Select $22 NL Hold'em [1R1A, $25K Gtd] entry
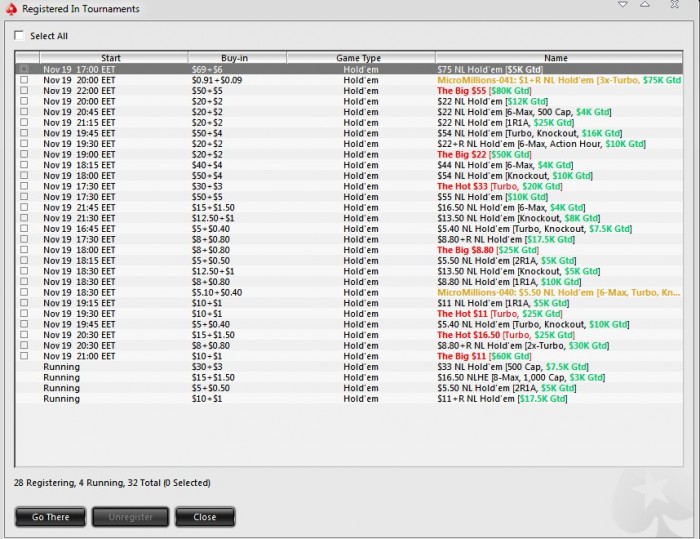Image resolution: width=700 pixels, height=539 pixels. pyautogui.click(x=506, y=123)
